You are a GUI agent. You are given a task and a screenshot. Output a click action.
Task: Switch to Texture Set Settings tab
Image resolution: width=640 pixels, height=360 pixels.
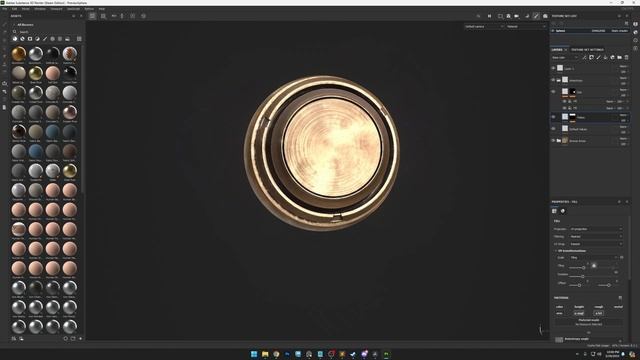click(x=587, y=50)
